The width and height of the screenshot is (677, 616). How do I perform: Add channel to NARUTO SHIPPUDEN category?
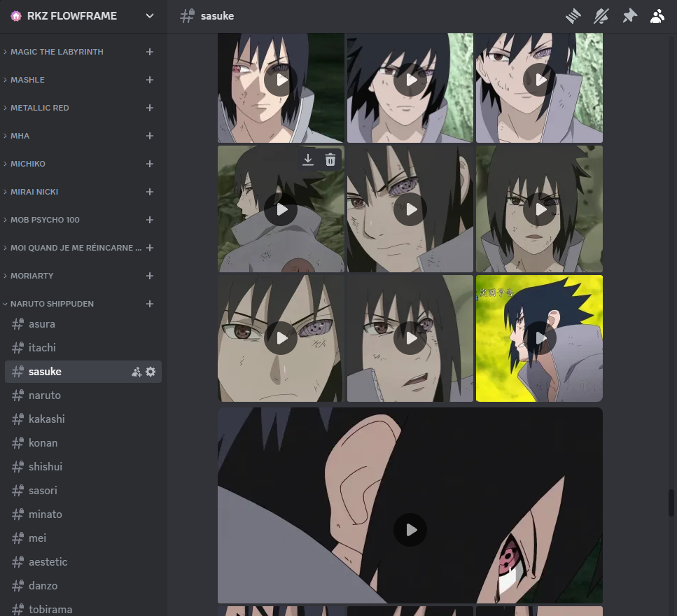point(150,304)
